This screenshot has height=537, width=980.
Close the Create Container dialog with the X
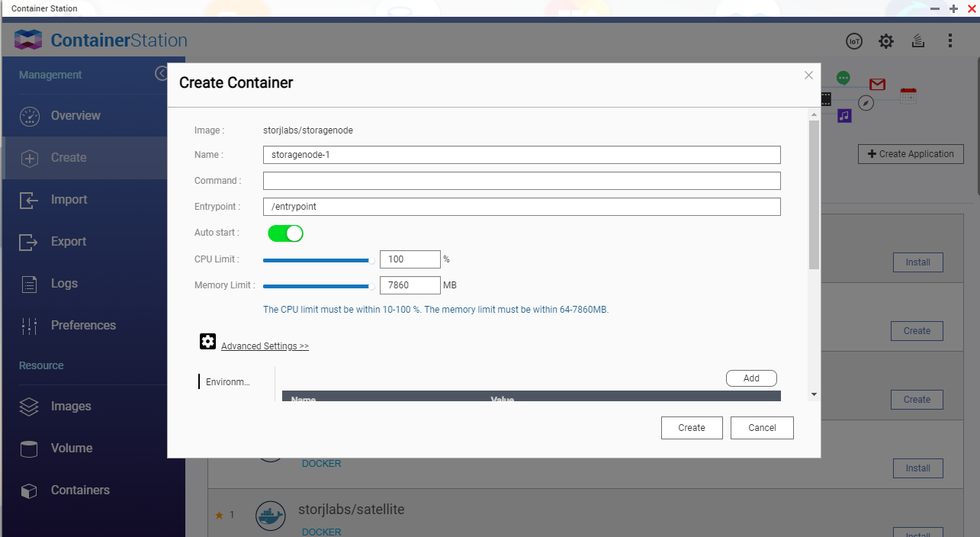[808, 75]
